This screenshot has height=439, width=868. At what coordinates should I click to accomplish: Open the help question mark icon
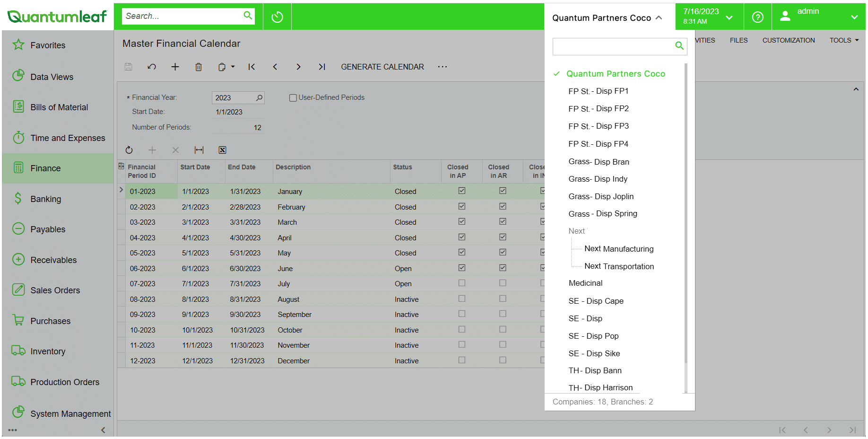757,17
